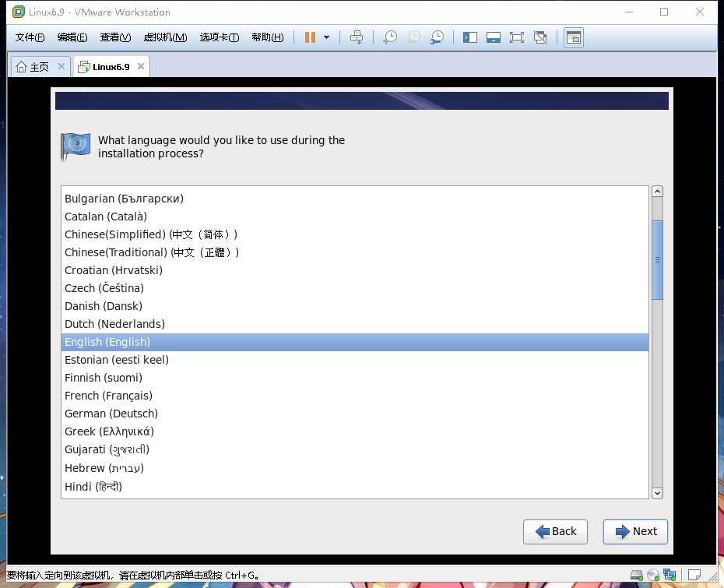
Task: Click the Back button
Action: click(x=555, y=532)
